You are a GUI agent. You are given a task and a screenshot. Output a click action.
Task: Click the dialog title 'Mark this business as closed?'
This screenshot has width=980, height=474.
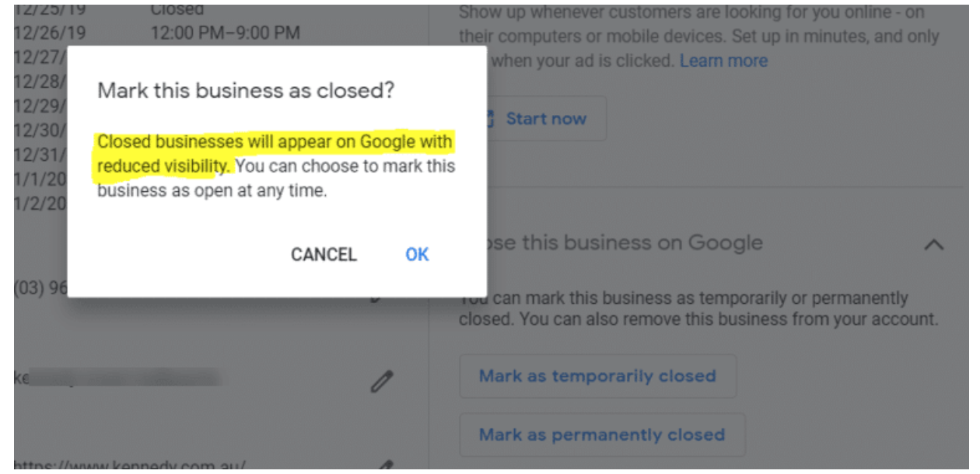246,90
